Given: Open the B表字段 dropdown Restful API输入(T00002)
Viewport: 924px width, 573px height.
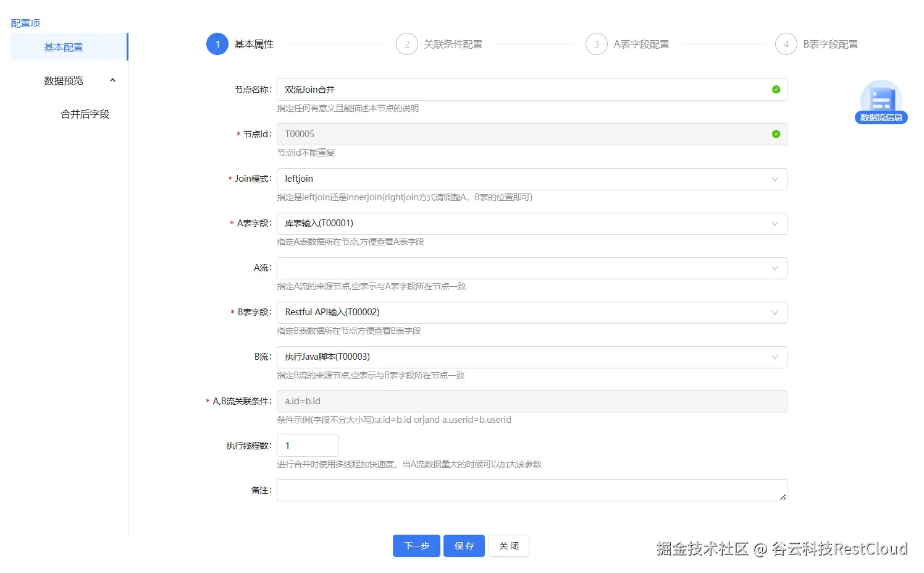Looking at the screenshot, I should [532, 313].
